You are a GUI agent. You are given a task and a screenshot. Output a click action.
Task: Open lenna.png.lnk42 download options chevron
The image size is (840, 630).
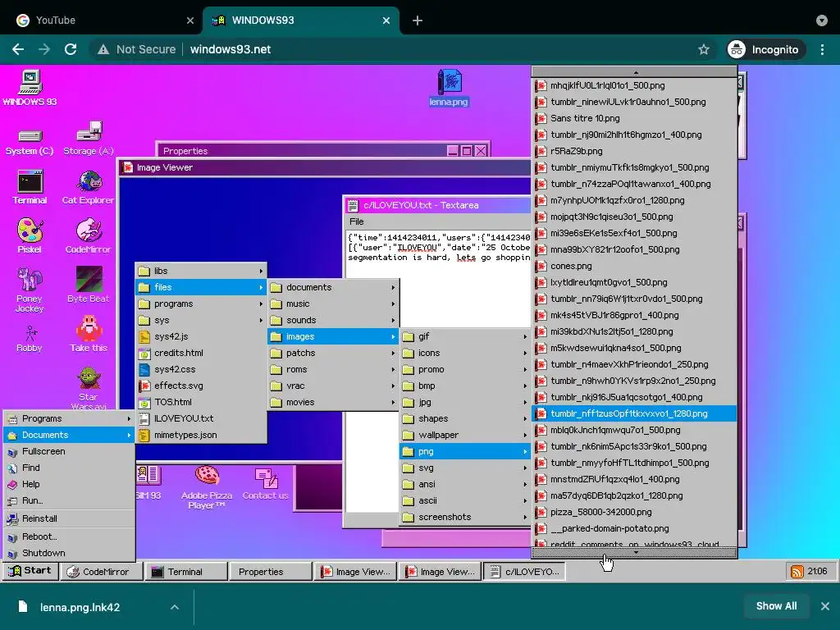coord(175,607)
